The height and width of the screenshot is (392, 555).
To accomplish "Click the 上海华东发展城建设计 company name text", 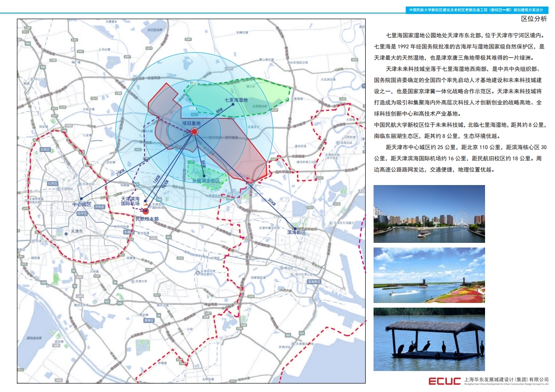I will (x=506, y=379).
